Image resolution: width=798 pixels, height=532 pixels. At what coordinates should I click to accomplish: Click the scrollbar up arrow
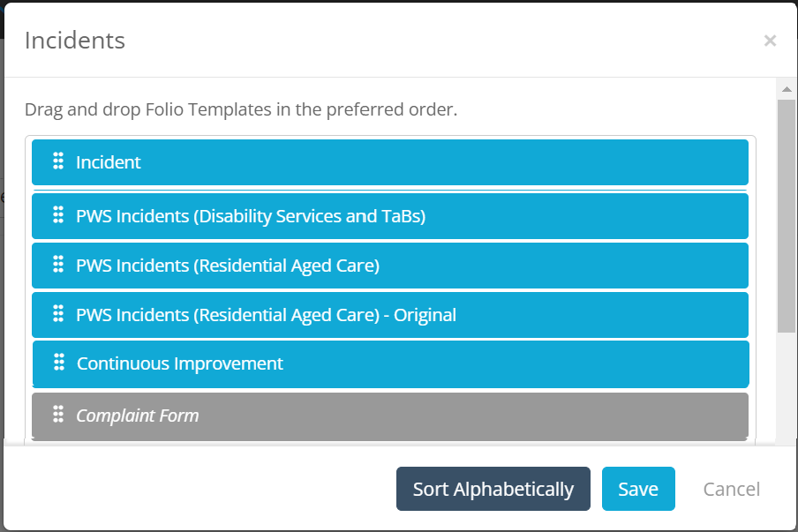tap(786, 89)
